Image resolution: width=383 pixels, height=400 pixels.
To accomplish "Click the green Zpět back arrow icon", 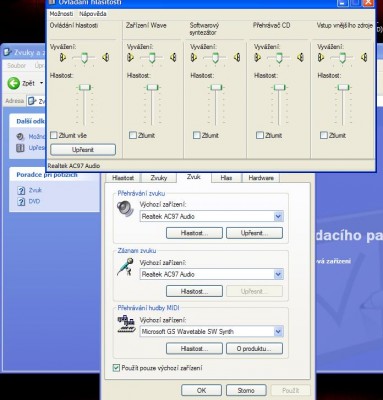I will [14, 83].
